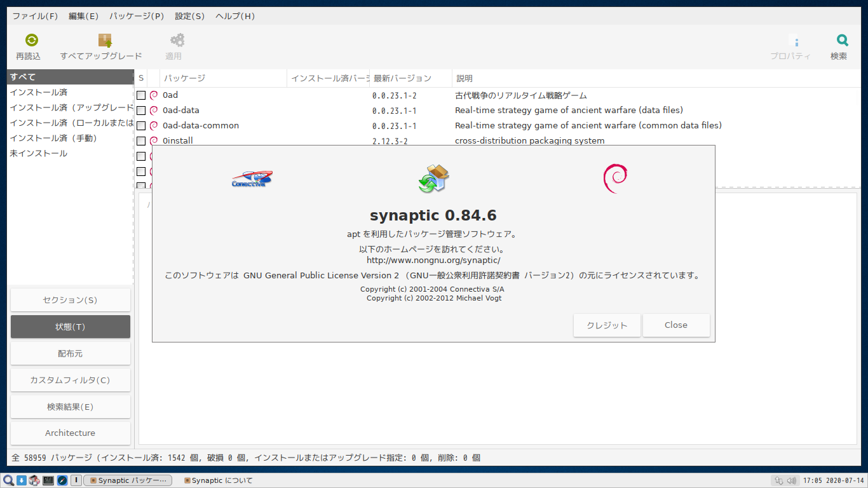Select the 0ad package name
This screenshot has width=868, height=488.
170,95
